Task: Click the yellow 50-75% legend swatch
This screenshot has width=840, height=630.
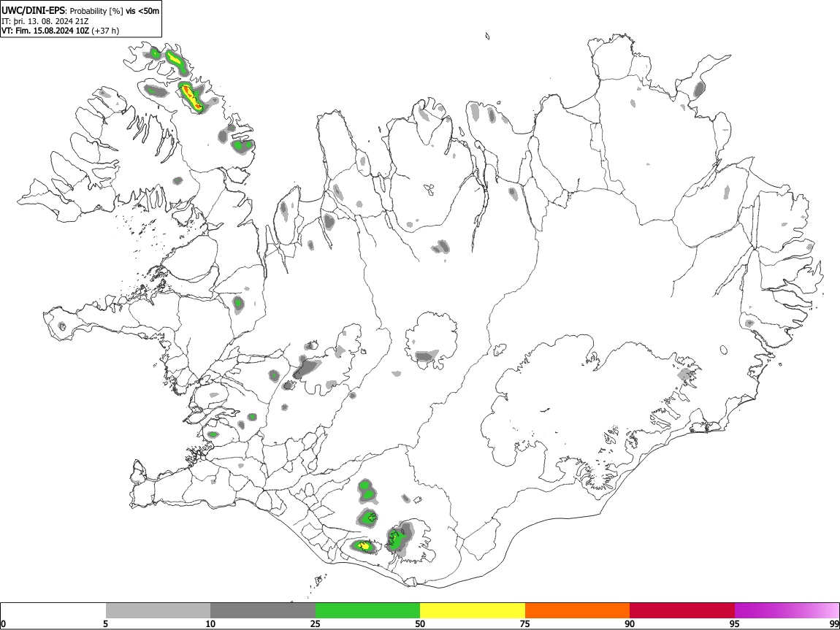Action: [x=473, y=611]
